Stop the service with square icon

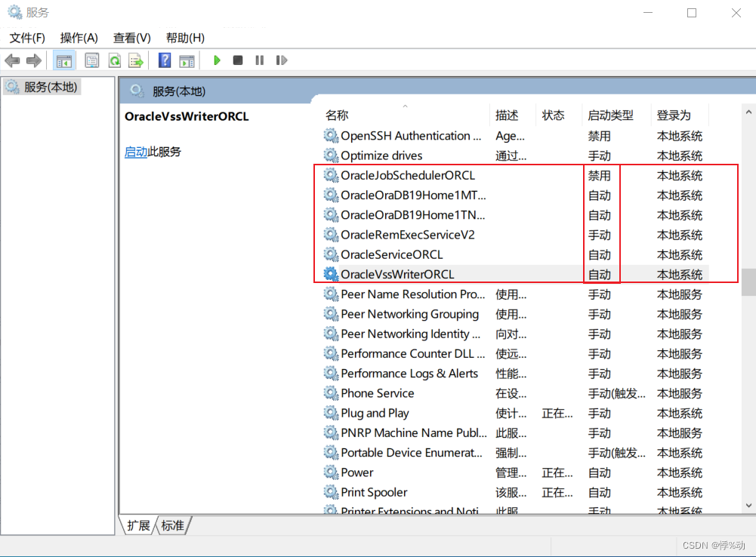[x=238, y=60]
